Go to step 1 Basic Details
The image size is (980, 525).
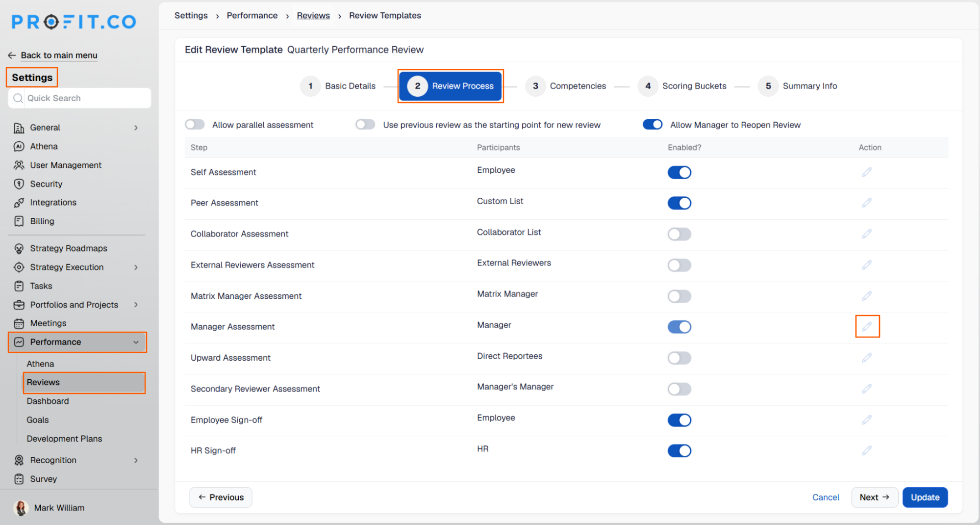[338, 86]
